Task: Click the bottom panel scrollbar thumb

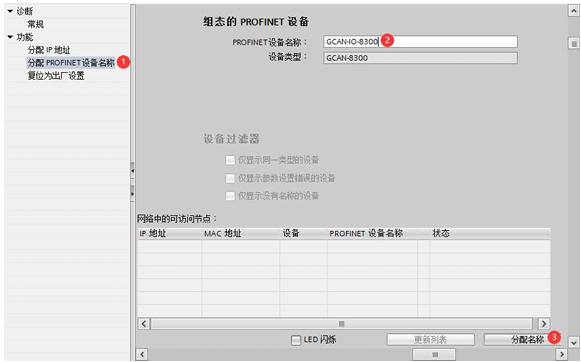Action: click(x=434, y=354)
